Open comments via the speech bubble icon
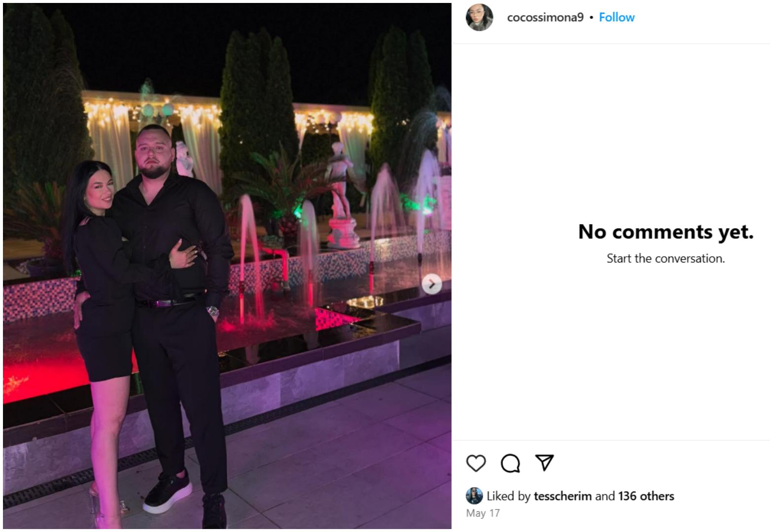 pyautogui.click(x=510, y=463)
